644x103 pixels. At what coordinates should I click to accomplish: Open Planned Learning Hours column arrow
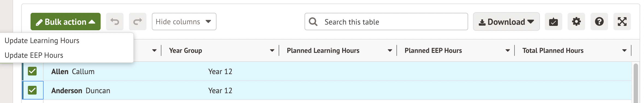click(x=390, y=50)
